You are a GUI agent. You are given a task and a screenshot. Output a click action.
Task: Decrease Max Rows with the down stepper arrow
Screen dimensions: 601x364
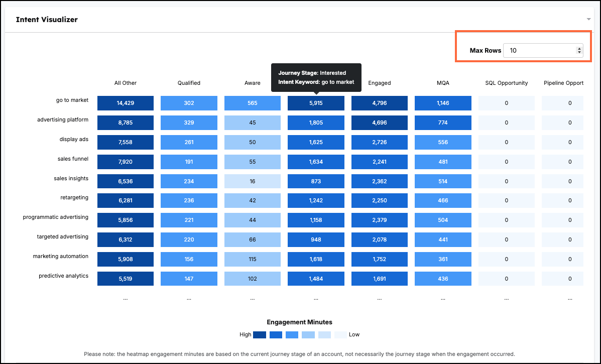[x=579, y=53]
